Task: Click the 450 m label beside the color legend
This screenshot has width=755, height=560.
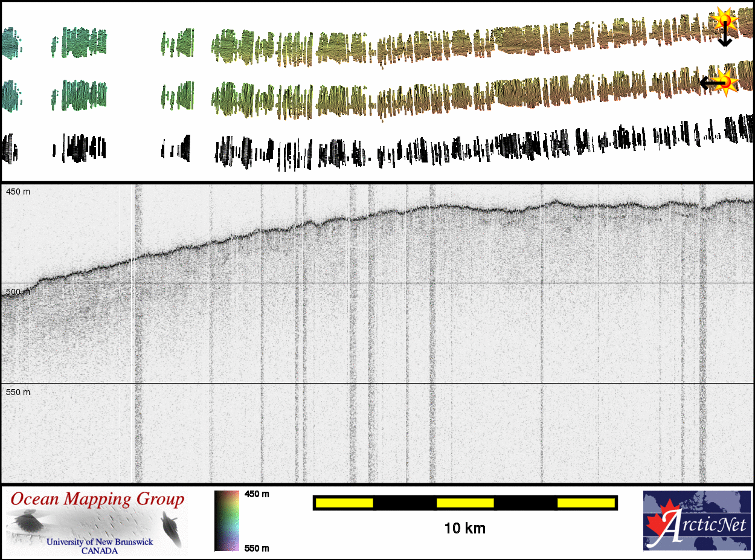Action: 257,494
